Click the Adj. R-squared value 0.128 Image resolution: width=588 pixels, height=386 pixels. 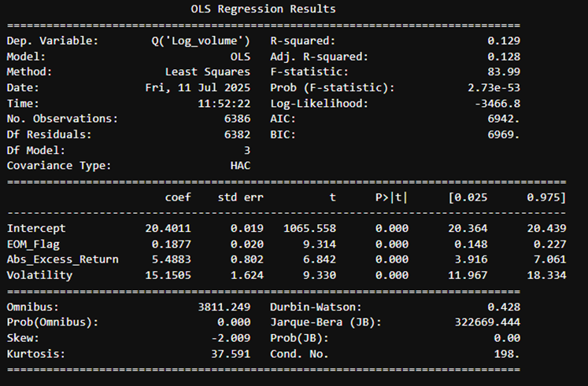503,57
